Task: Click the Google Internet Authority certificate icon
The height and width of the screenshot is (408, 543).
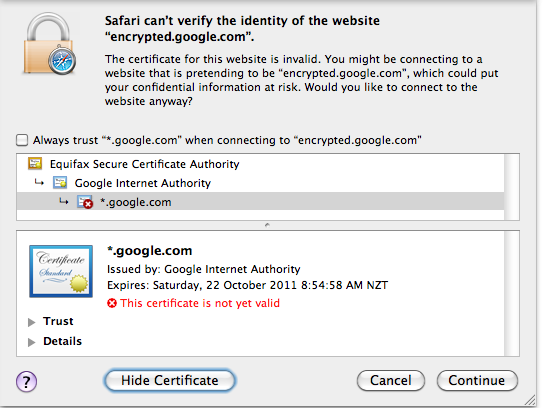Action: coord(60,183)
